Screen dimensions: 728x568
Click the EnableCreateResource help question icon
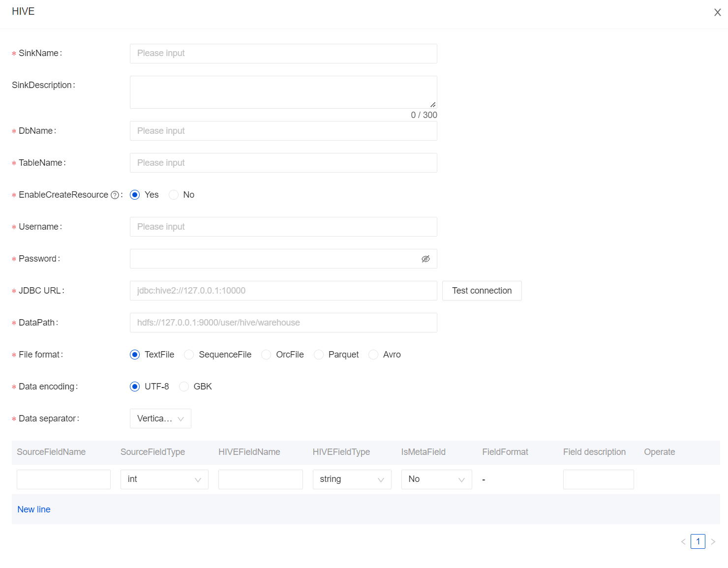tap(115, 195)
